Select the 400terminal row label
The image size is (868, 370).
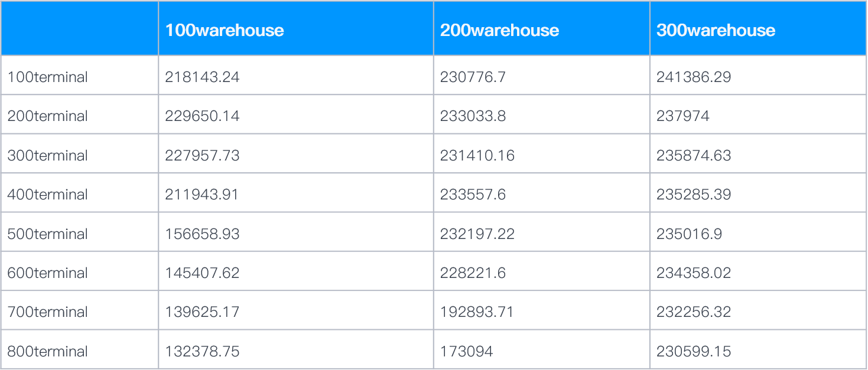tap(47, 195)
